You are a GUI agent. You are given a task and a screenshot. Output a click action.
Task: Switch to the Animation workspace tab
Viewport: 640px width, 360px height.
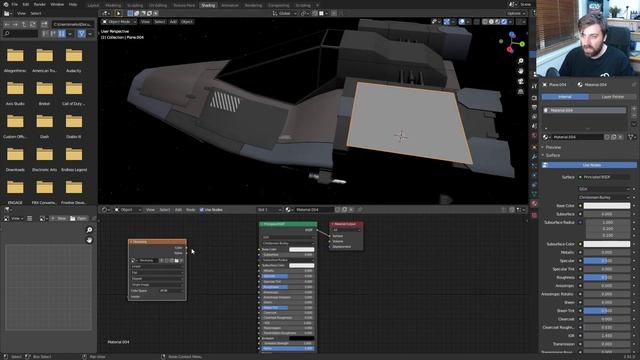coord(230,5)
